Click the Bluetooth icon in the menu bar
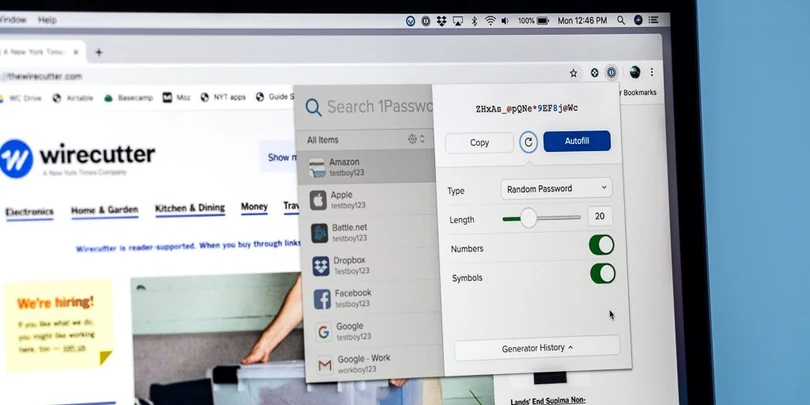Image resolution: width=810 pixels, height=405 pixels. click(474, 20)
